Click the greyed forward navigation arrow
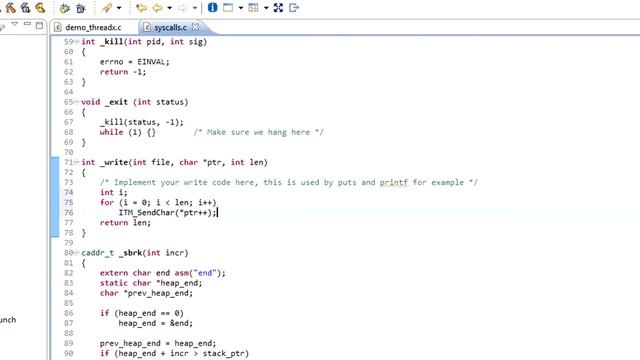The image size is (640, 360). coord(182,8)
